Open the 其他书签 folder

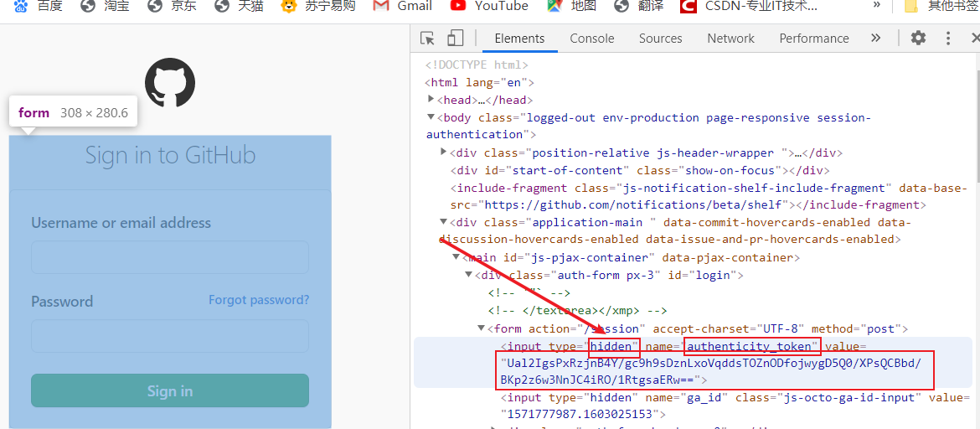942,6
